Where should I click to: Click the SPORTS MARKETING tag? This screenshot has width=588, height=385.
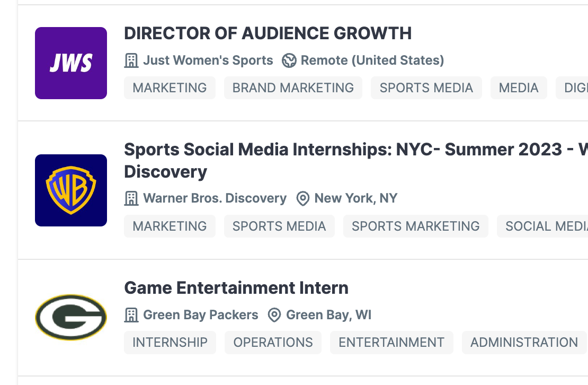pos(415,226)
